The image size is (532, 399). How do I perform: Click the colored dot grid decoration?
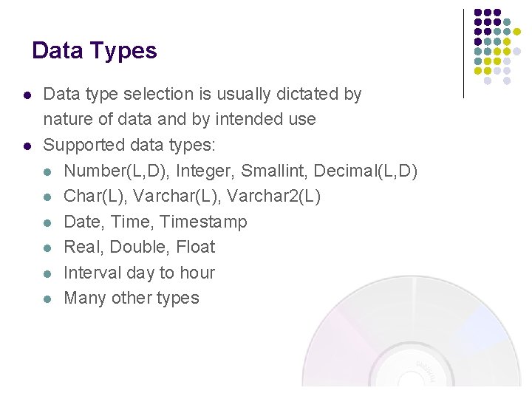497,46
